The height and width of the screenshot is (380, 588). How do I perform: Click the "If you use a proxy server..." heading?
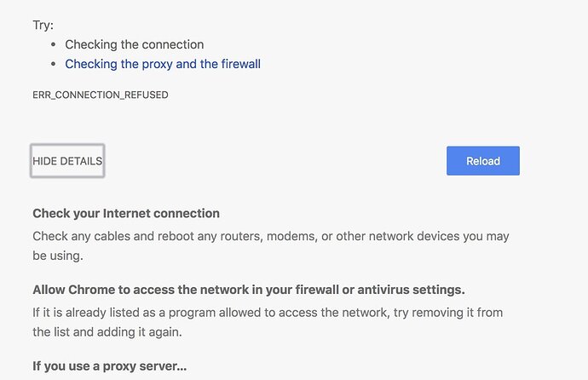coord(109,366)
